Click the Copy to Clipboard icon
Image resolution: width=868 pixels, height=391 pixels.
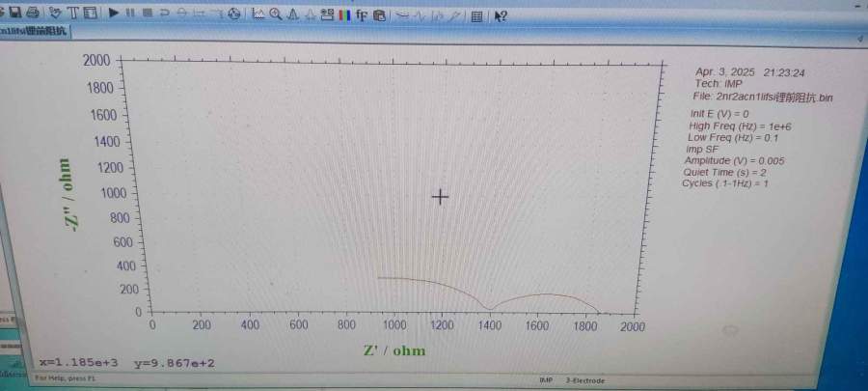pyautogui.click(x=379, y=14)
